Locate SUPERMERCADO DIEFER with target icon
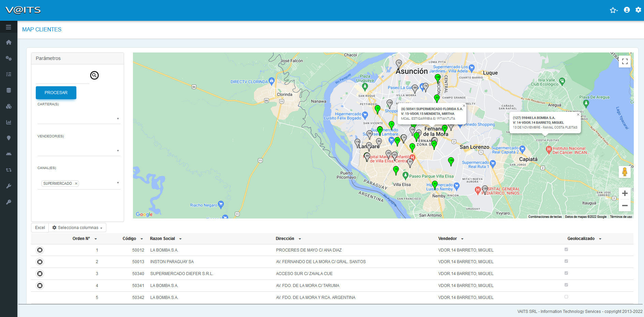This screenshot has height=317, width=644. [x=40, y=274]
